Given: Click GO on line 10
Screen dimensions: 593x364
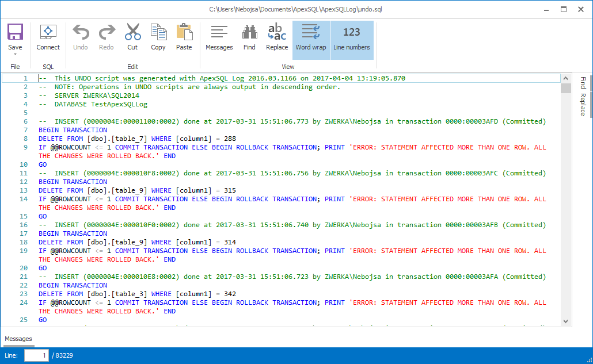Looking at the screenshot, I should 43,164.
